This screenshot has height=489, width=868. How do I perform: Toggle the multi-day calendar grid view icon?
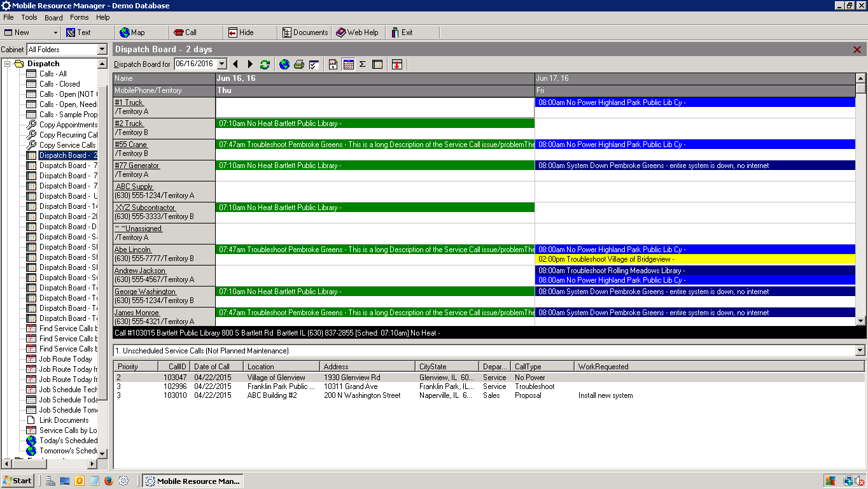click(348, 64)
